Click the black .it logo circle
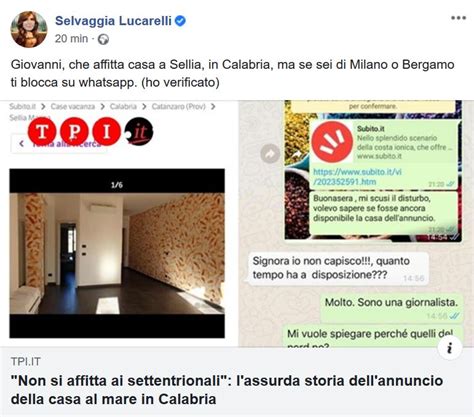 (x=139, y=131)
